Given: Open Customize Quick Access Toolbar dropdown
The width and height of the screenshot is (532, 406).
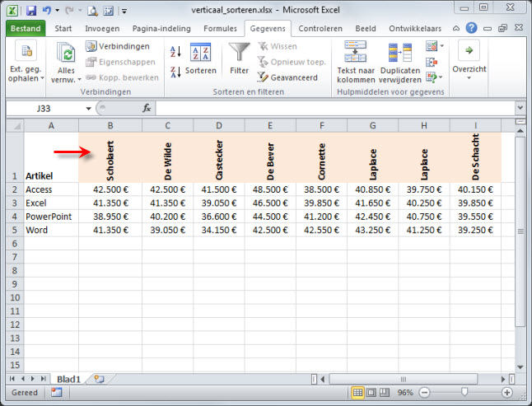Looking at the screenshot, I should click(124, 12).
